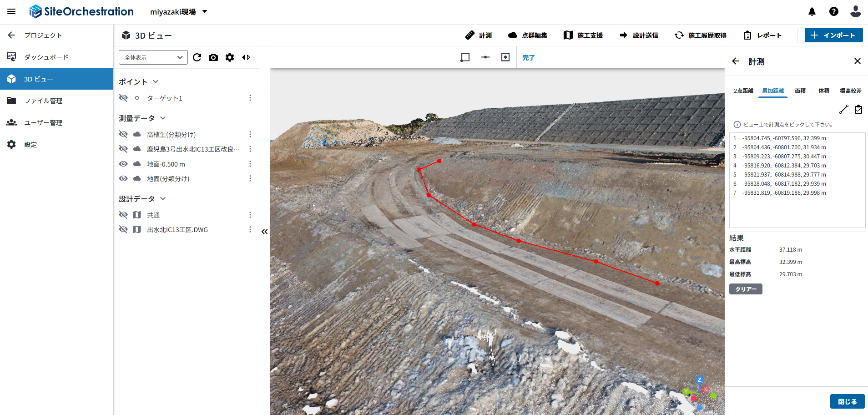Open options menu for 地面(分類分け) layer

click(250, 178)
